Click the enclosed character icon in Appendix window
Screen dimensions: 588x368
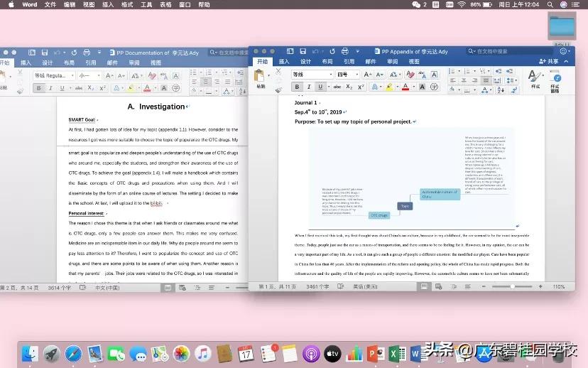pos(434,87)
